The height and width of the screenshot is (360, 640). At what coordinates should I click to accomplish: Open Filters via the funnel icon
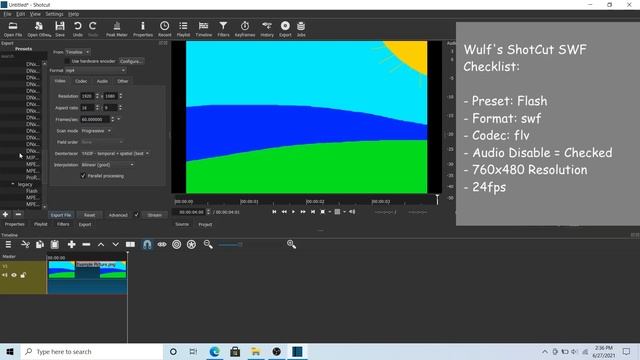(x=223, y=29)
